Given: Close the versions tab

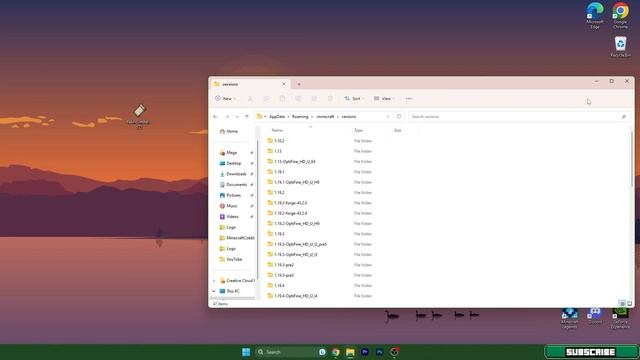Looking at the screenshot, I should click(x=284, y=84).
